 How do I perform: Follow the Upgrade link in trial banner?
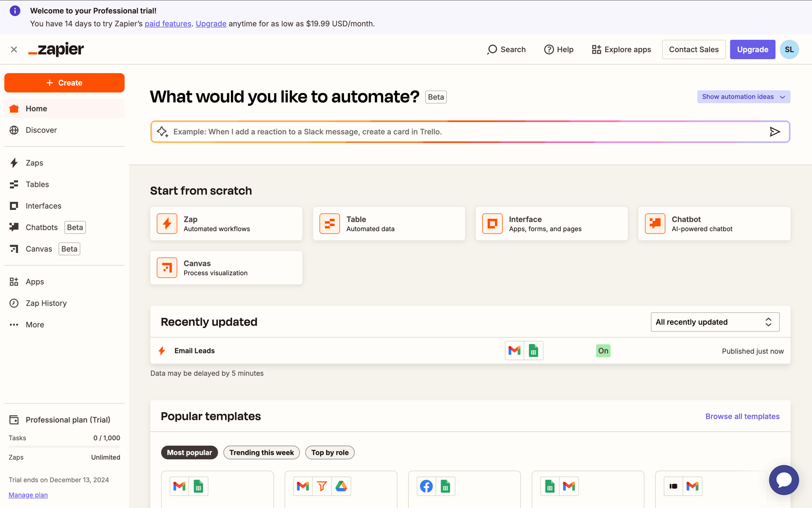pyautogui.click(x=211, y=24)
